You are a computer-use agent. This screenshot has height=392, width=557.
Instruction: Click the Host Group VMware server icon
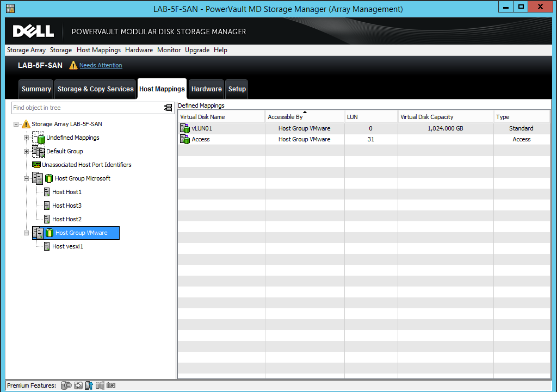coord(38,233)
